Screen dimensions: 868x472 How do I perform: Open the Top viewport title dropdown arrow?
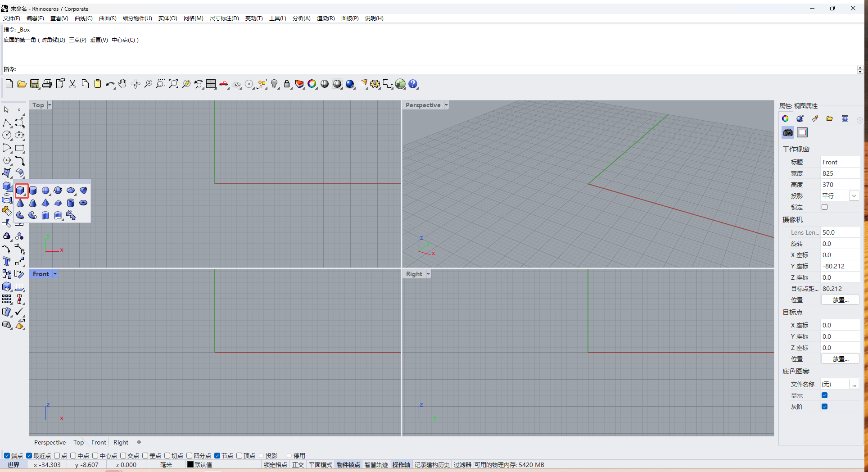click(50, 105)
